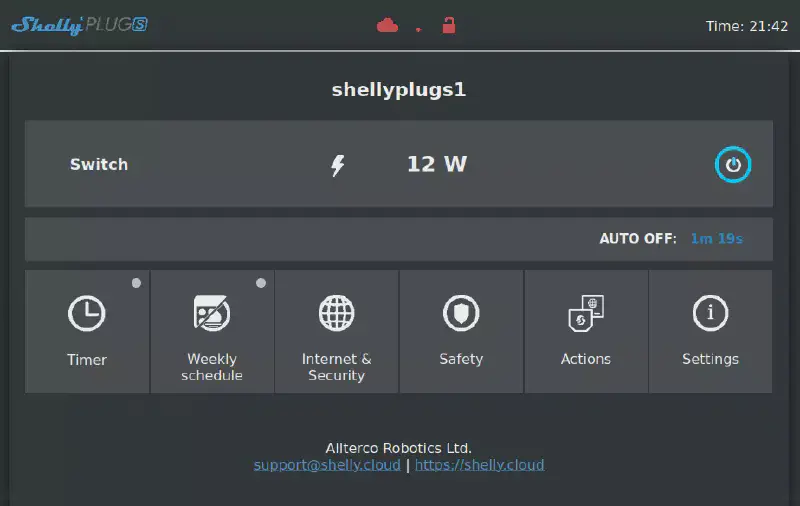This screenshot has width=800, height=506.
Task: Click the Weekly schedule status dot
Action: [261, 283]
